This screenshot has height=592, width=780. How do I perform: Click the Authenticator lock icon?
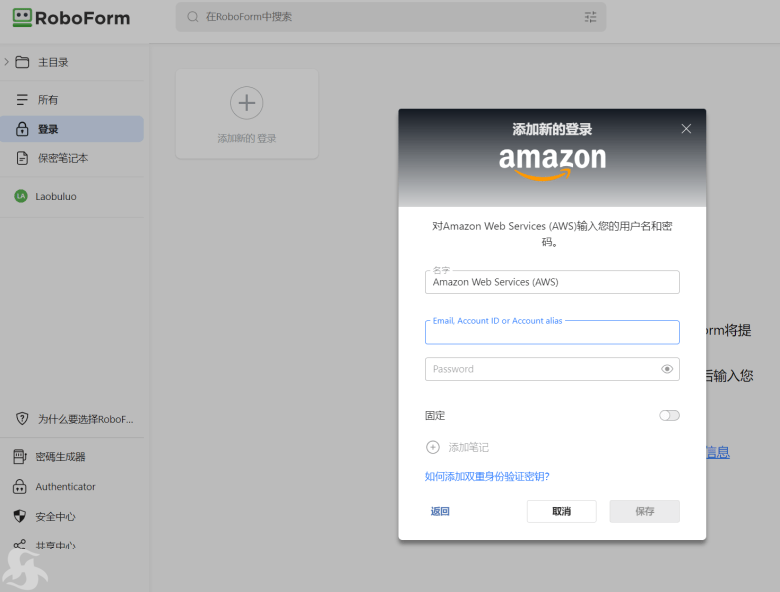[x=19, y=487]
